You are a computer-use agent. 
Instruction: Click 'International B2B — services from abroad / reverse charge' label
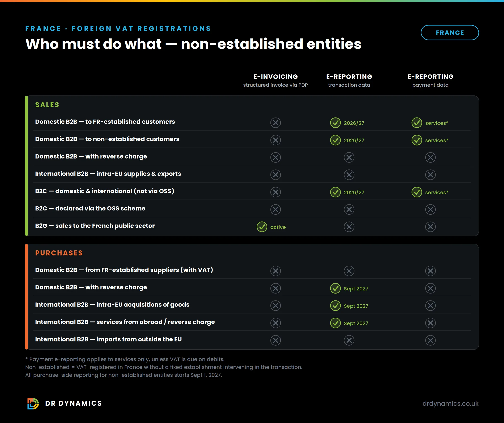click(125, 322)
